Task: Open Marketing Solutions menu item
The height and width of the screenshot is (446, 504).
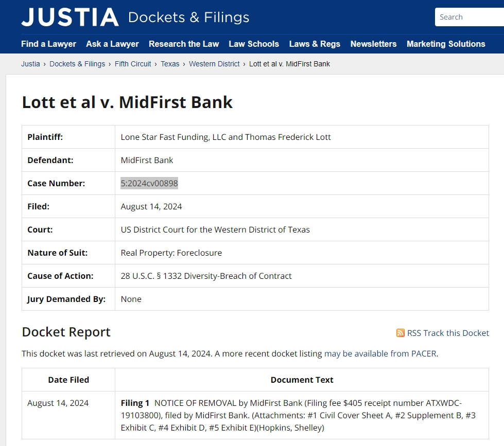Action: pyautogui.click(x=446, y=44)
